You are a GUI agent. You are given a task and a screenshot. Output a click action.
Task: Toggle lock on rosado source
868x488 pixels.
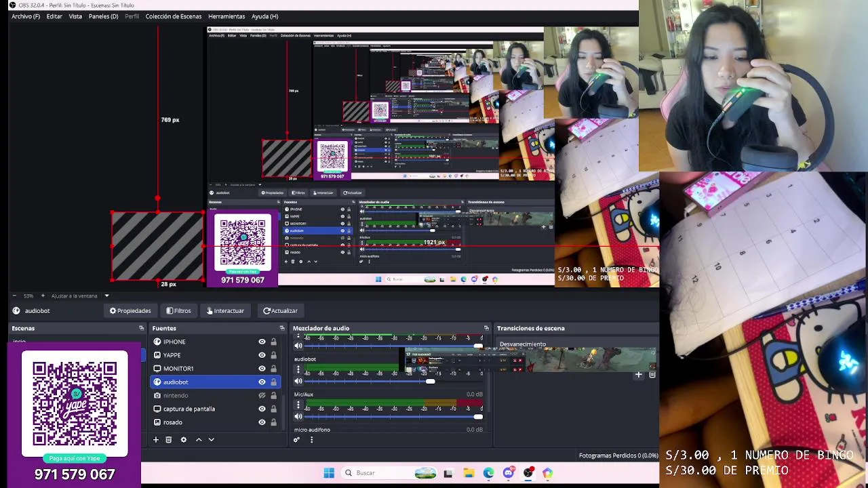[x=273, y=422]
